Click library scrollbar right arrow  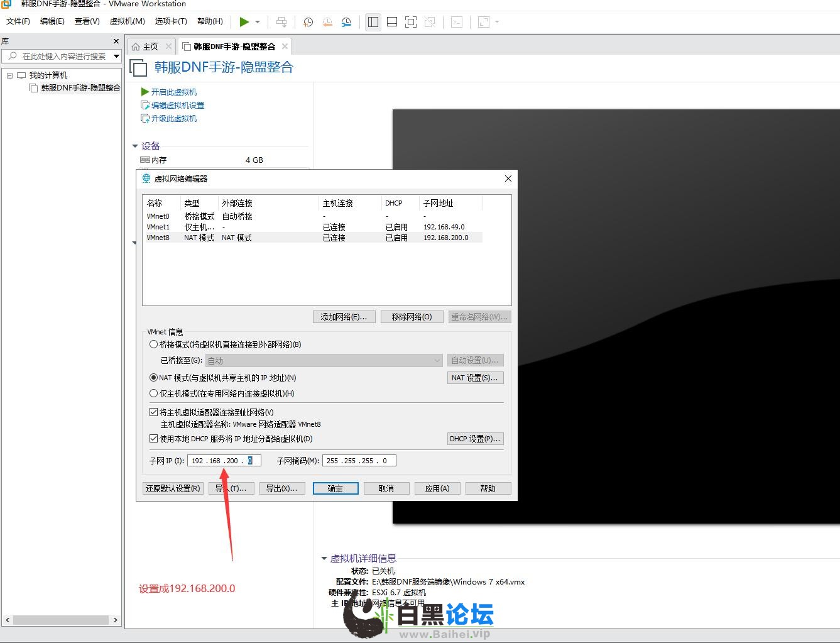coord(116,620)
